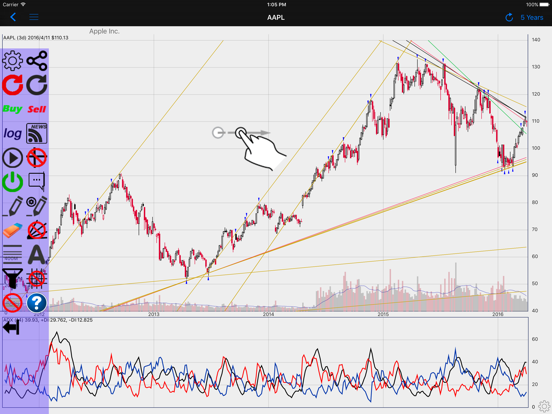Share the chart via share icon
This screenshot has height=414, width=552.
click(37, 61)
